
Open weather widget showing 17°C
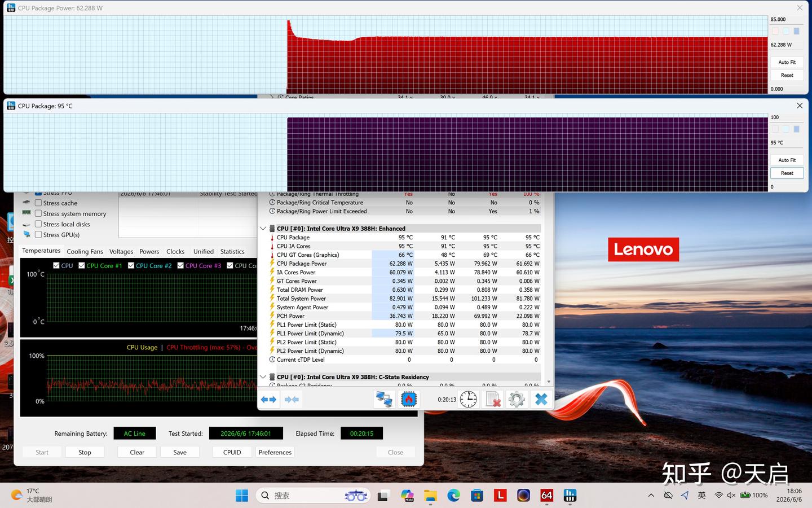pyautogui.click(x=32, y=495)
